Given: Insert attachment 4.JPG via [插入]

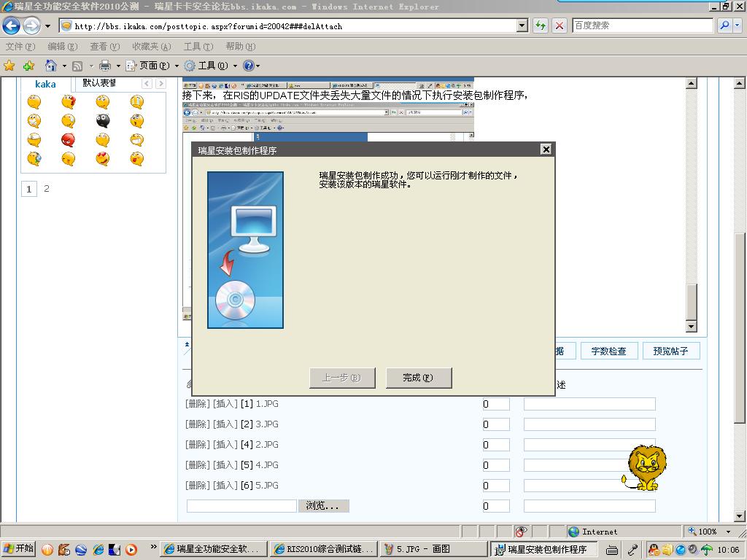Looking at the screenshot, I should point(225,465).
